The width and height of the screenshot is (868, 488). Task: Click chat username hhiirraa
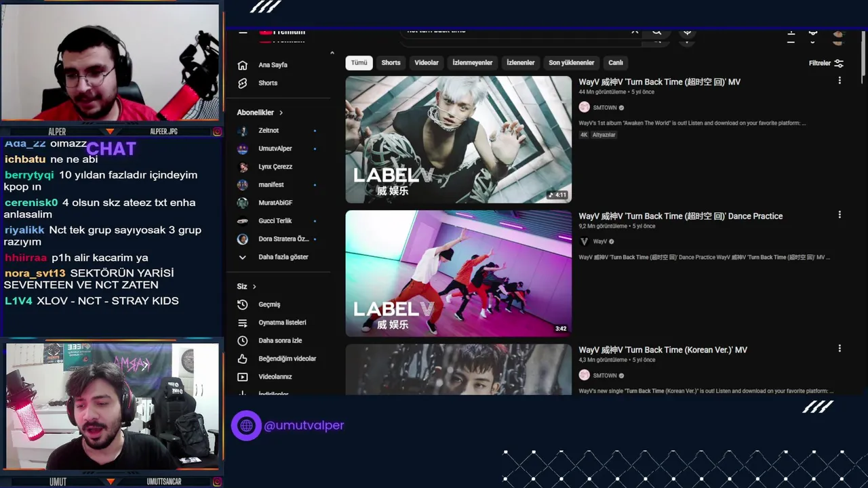coord(26,258)
